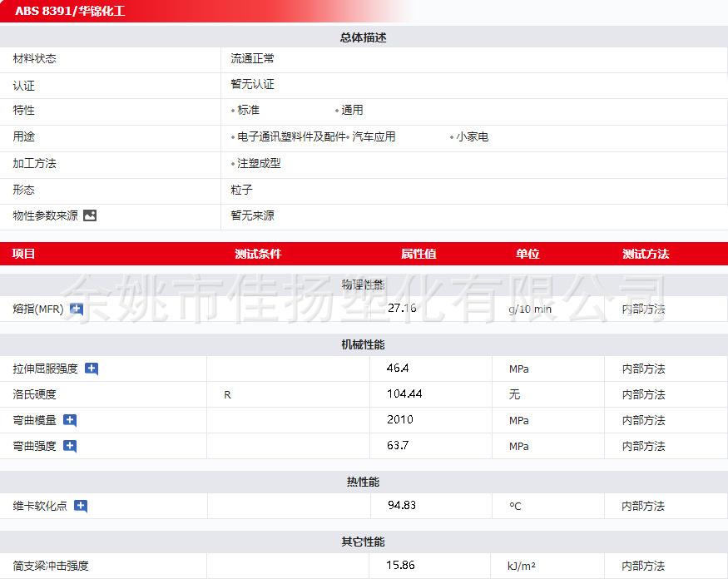The height and width of the screenshot is (579, 728).
Task: Select MPa unit in the 弯曲模量 row
Action: [519, 420]
